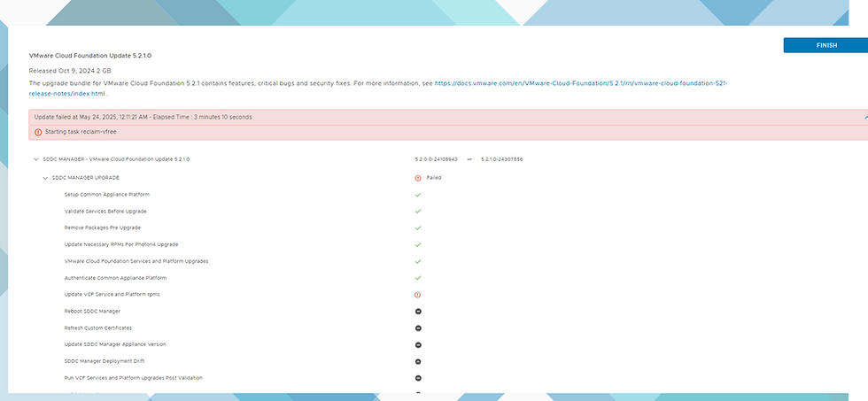
Task: Click the Update SDDC Manager Appliance Version step
Action: click(x=115, y=344)
